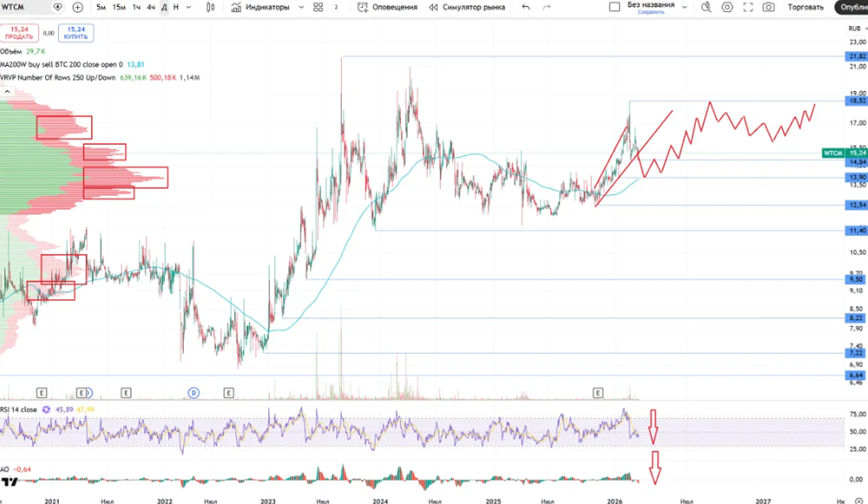Viewport: 868px width, 504px height.
Task: Click the blue D dividend marker near 2022
Action: click(x=194, y=393)
